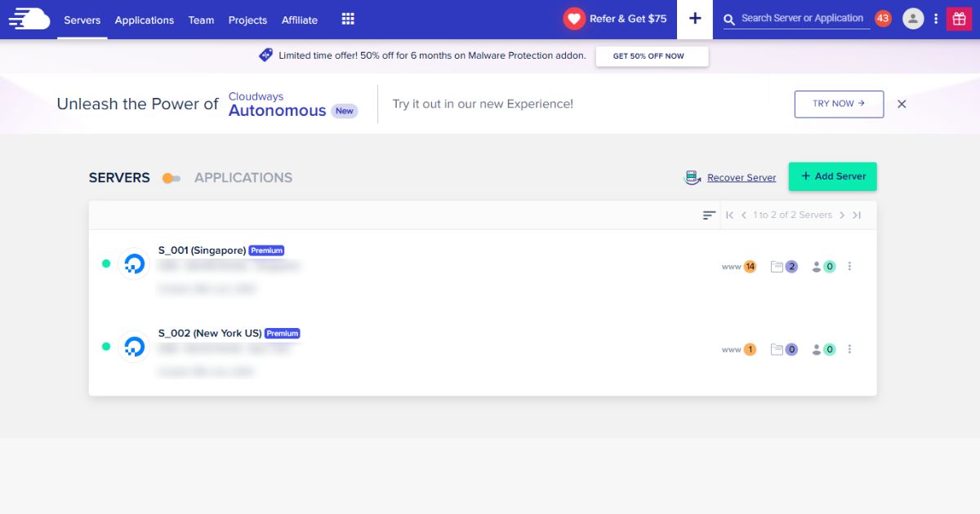The width and height of the screenshot is (980, 514).
Task: Dismiss the Cloudways Autonomous banner
Action: (902, 104)
